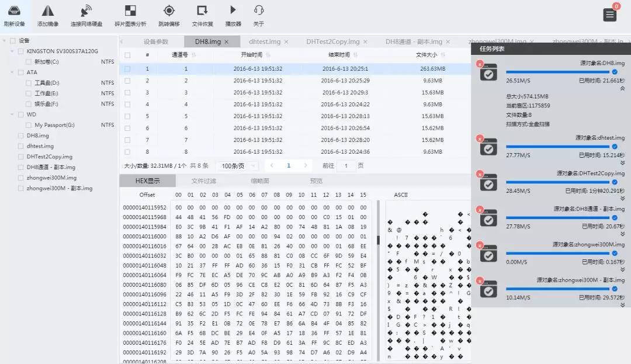Viewport: 631px width, 364px height.
Task: Click the 关于 about icon
Action: click(259, 11)
